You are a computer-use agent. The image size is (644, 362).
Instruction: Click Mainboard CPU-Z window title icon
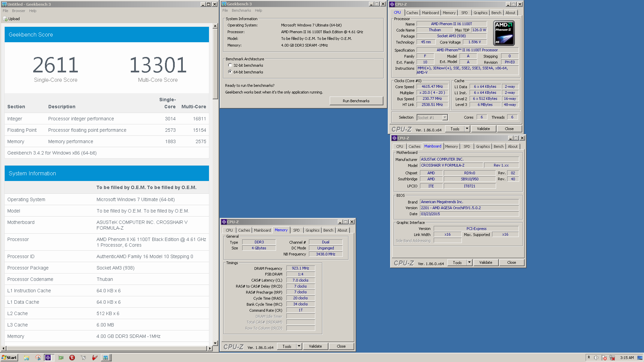(394, 138)
